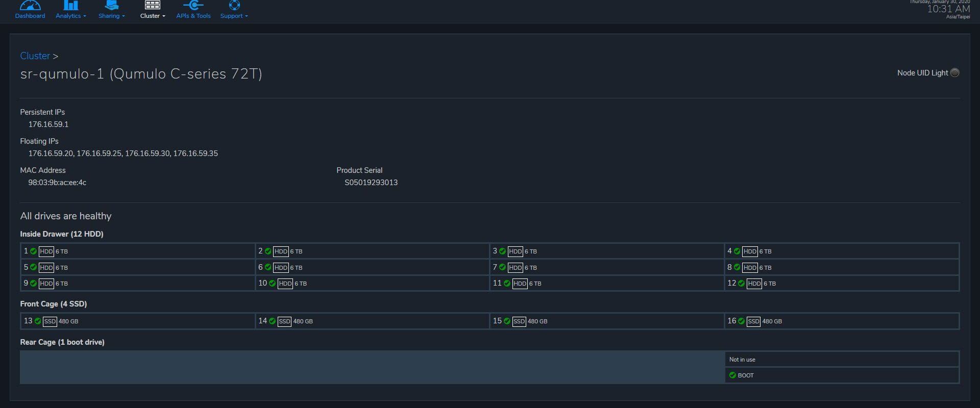The image size is (980, 408).
Task: Click the green health check for drive 10
Action: (x=272, y=283)
